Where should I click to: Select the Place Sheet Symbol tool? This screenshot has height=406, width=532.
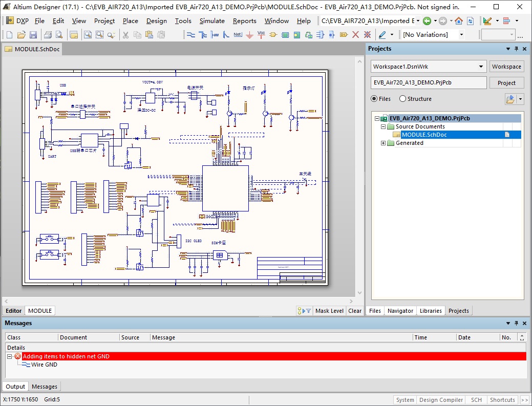tap(285, 35)
